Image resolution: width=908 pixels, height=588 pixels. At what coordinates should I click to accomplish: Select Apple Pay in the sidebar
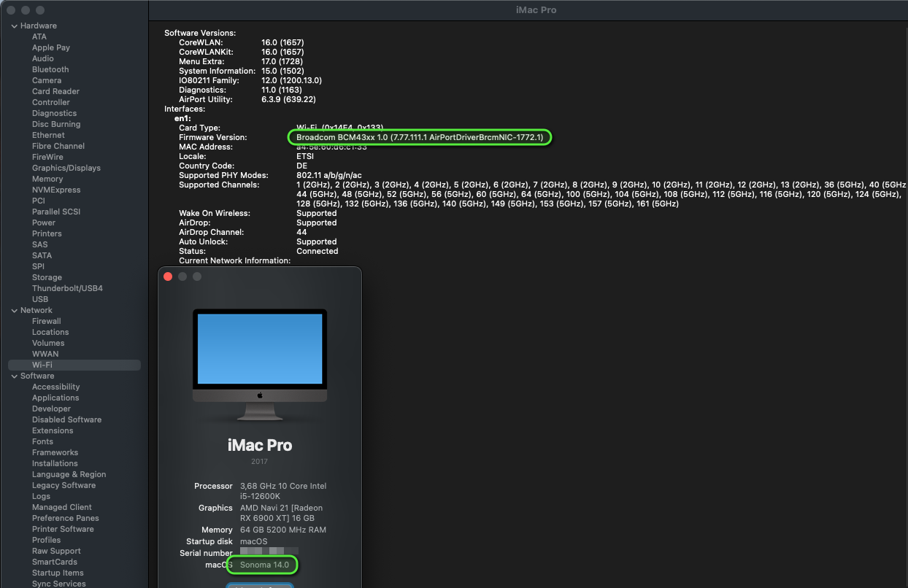pyautogui.click(x=51, y=47)
